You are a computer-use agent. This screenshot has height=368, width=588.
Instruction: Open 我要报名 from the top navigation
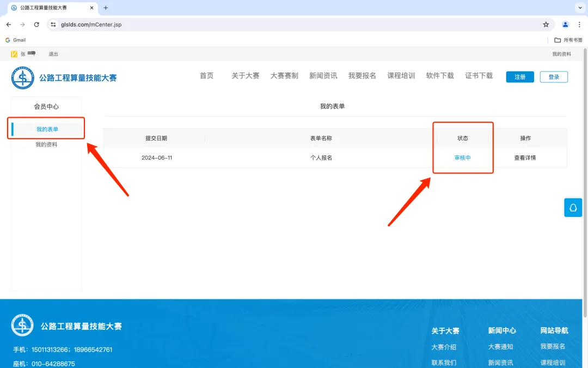coord(362,76)
